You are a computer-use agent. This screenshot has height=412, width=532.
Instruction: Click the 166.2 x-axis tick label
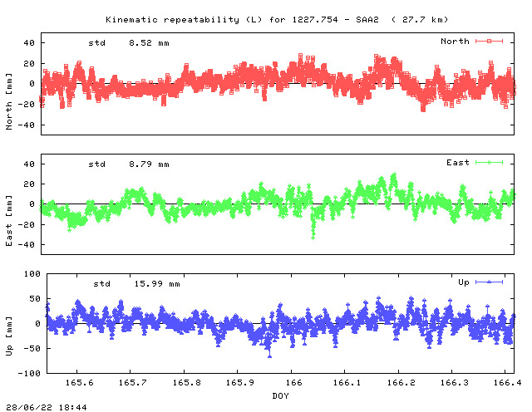pyautogui.click(x=401, y=382)
